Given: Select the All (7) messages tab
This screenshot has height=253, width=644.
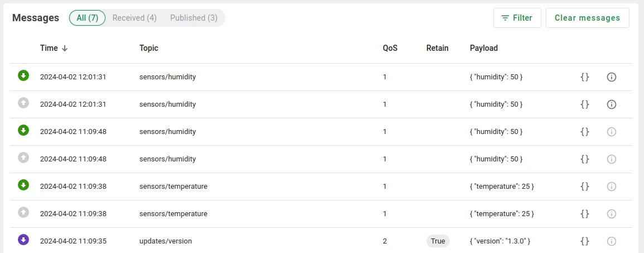Looking at the screenshot, I should (88, 18).
